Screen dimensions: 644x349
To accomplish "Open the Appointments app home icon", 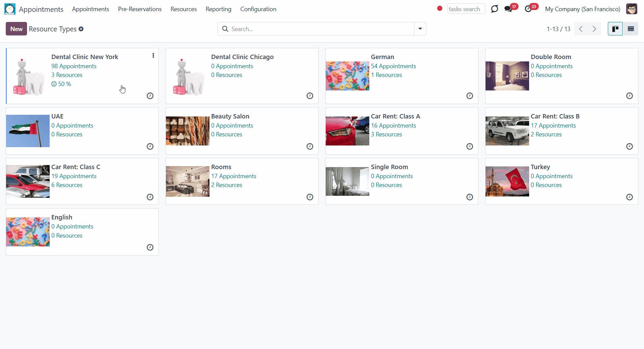I will pyautogui.click(x=10, y=9).
